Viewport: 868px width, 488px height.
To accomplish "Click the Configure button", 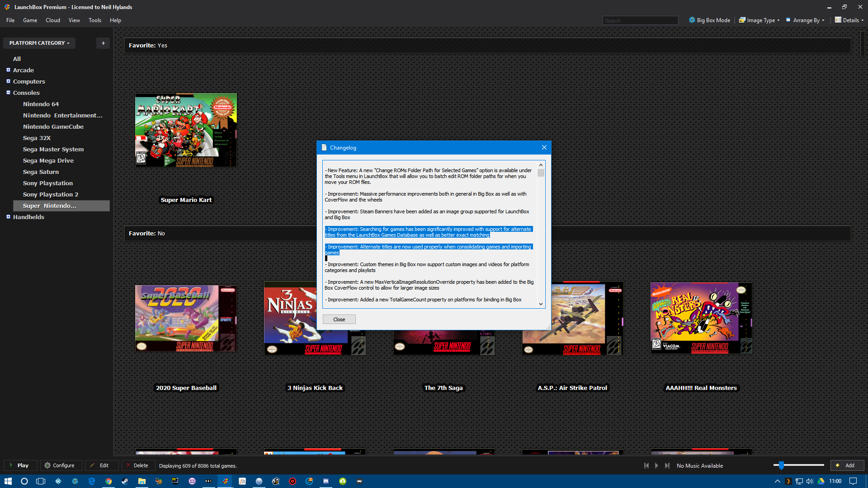I will coord(60,465).
